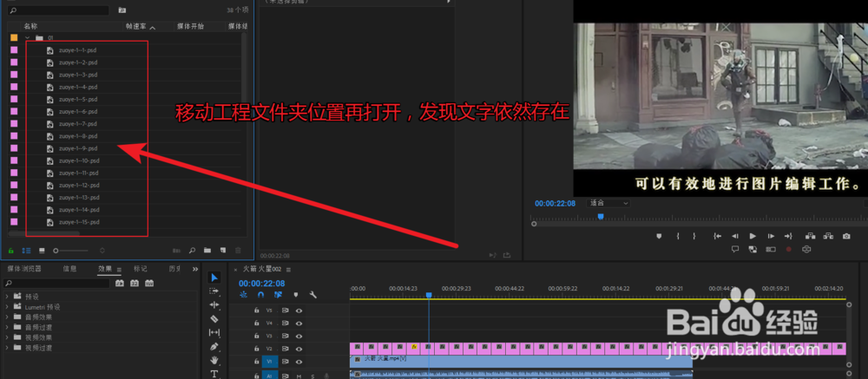The image size is (868, 379).
Task: Choose the Ripple Edit tool
Action: point(214,305)
